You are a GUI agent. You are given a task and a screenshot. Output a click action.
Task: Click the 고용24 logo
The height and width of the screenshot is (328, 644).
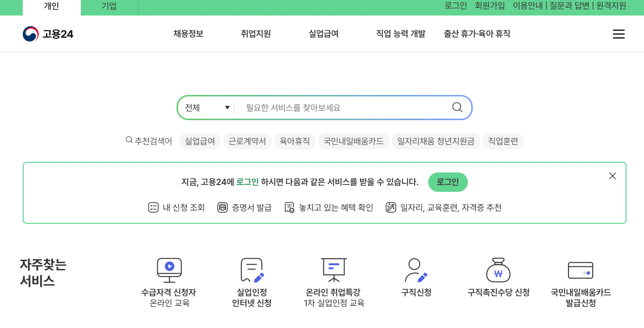(48, 33)
